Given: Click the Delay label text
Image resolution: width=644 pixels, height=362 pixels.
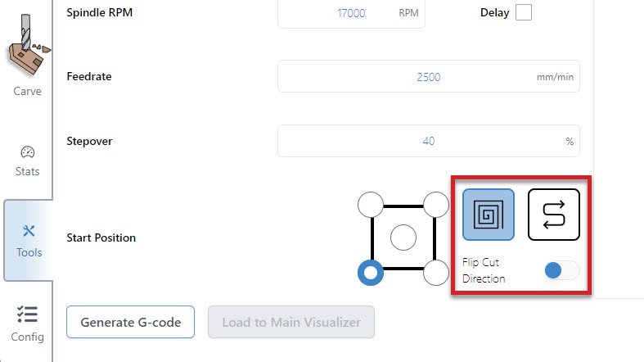Looking at the screenshot, I should (493, 13).
